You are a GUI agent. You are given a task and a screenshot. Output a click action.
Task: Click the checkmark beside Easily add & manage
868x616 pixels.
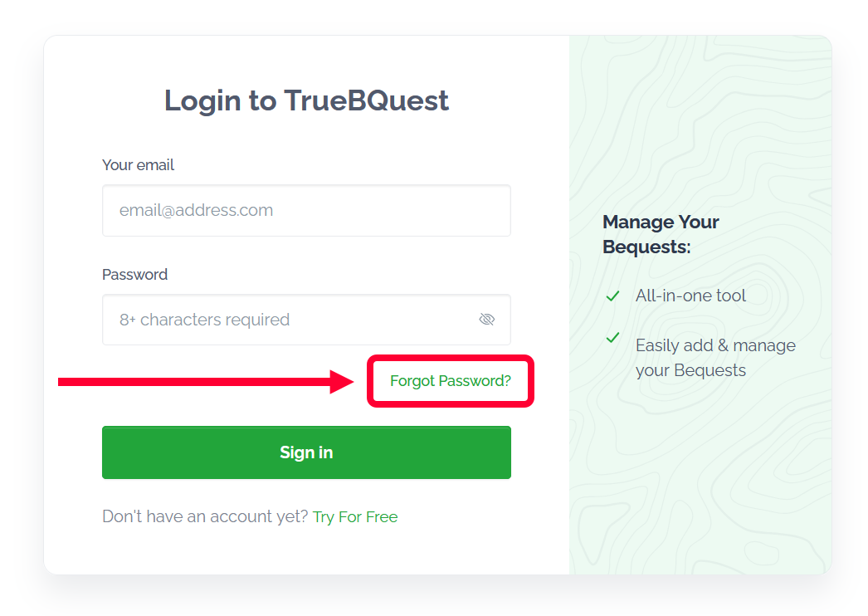(x=613, y=338)
